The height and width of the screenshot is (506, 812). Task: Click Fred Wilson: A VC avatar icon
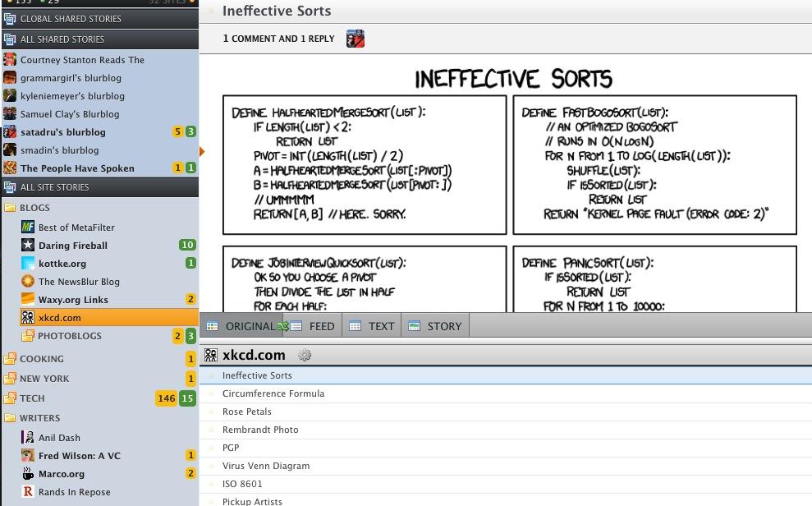28,456
